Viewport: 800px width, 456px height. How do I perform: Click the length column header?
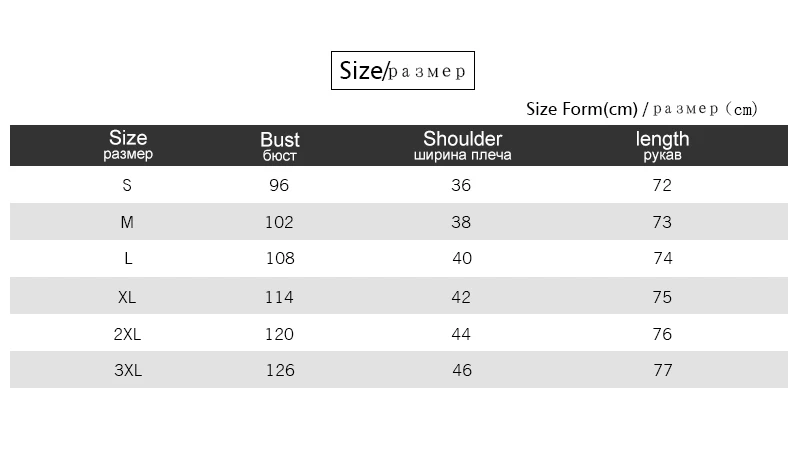[x=662, y=145]
